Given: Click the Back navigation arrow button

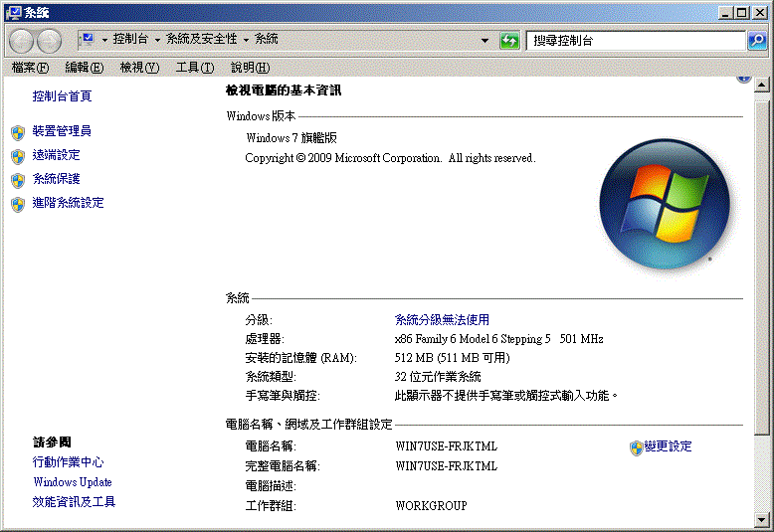Looking at the screenshot, I should click(x=22, y=41).
